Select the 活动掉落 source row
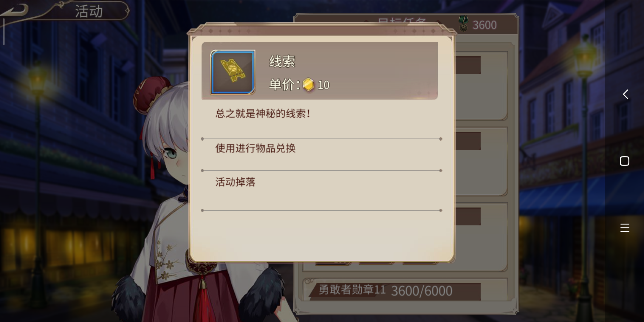Image resolution: width=644 pixels, height=322 pixels. [x=321, y=190]
